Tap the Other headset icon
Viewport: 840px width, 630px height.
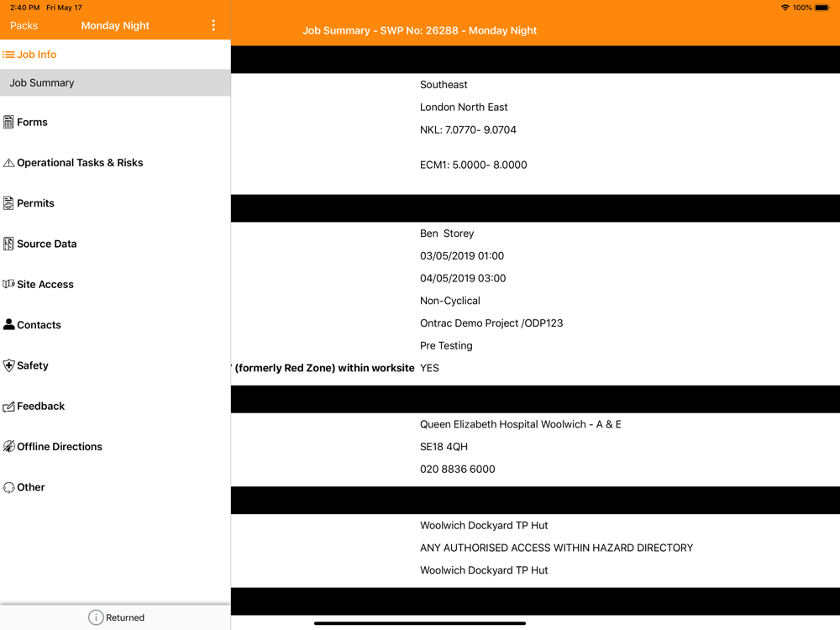[8, 487]
